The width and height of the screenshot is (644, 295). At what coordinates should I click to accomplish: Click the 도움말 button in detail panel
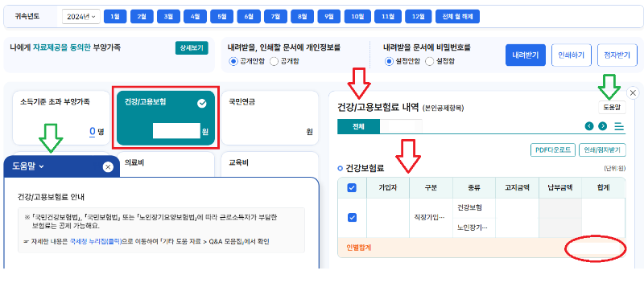click(612, 107)
